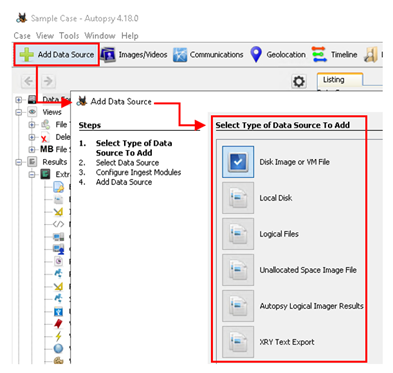Screen dimensions: 393x373
Task: Click step 4 'Add Data Source' text
Action: coord(124,182)
